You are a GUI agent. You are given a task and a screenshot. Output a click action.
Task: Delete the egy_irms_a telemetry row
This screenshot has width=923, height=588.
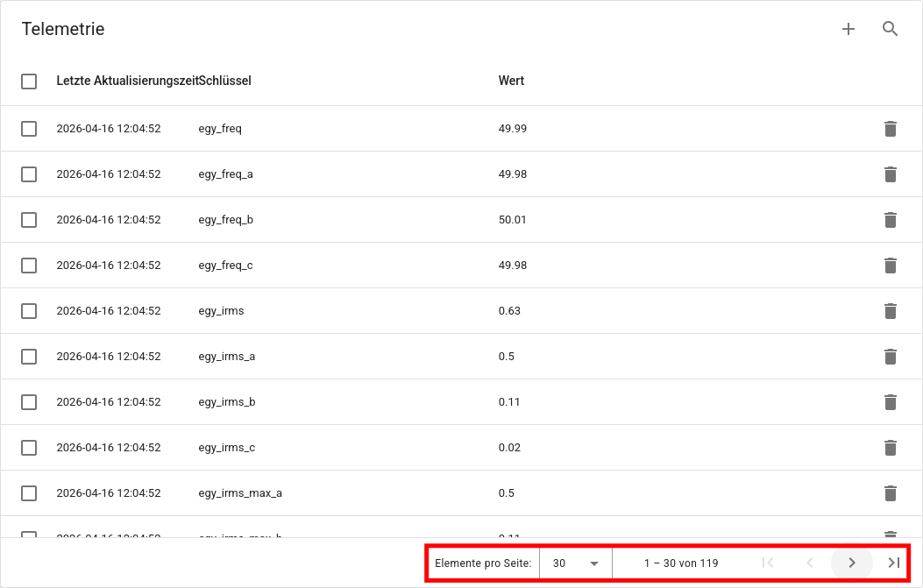(890, 357)
